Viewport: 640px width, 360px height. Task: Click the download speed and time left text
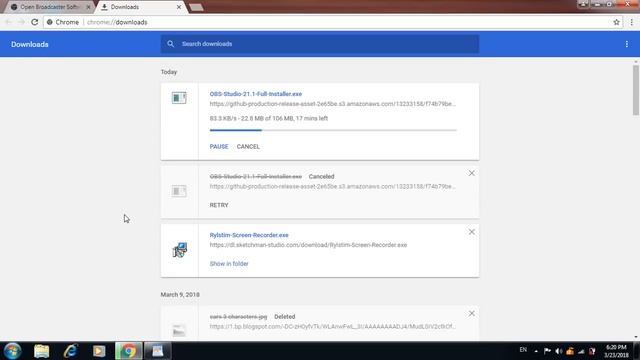269,118
